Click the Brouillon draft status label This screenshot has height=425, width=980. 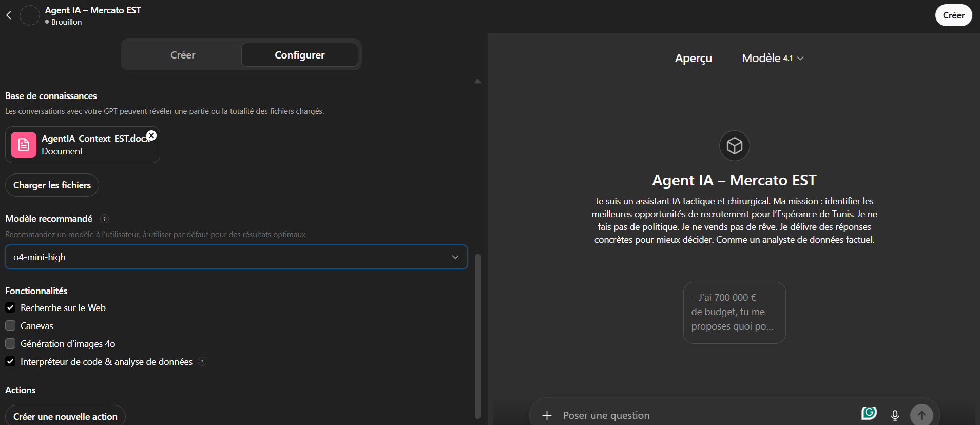click(66, 22)
